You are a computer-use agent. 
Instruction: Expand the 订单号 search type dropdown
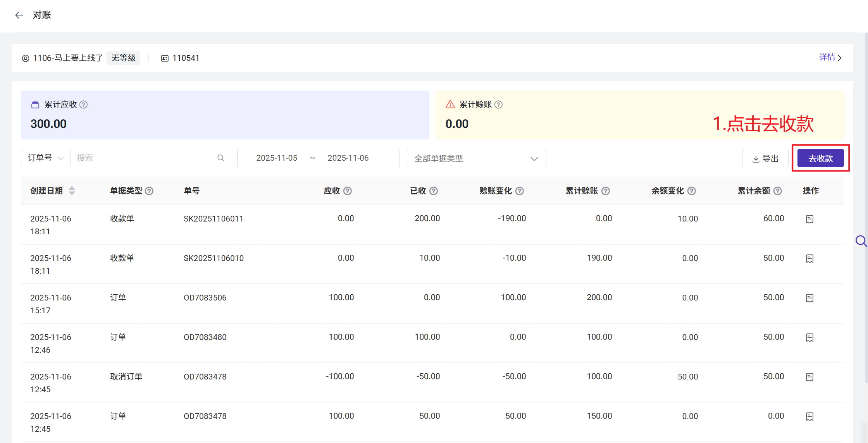point(46,158)
